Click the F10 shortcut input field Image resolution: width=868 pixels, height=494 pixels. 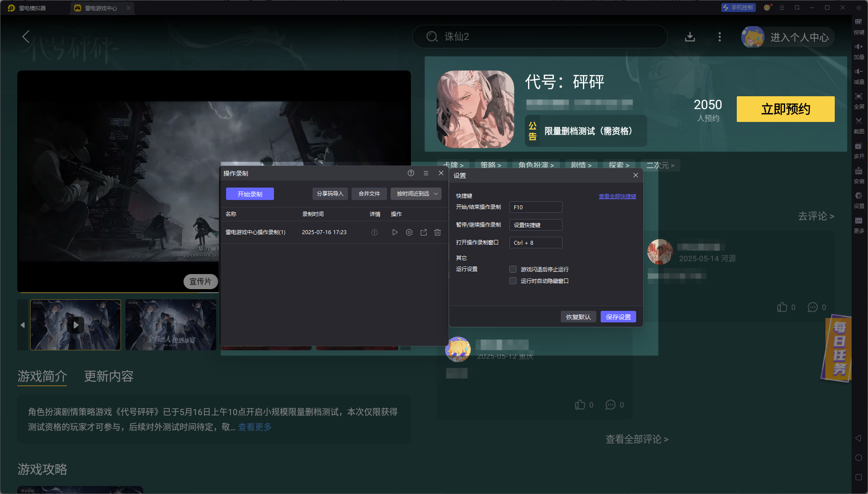(536, 207)
